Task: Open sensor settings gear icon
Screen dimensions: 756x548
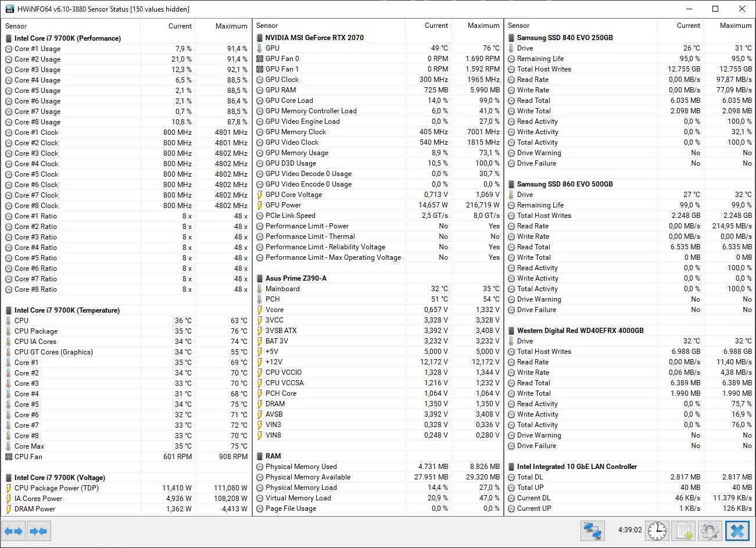Action: (x=710, y=531)
